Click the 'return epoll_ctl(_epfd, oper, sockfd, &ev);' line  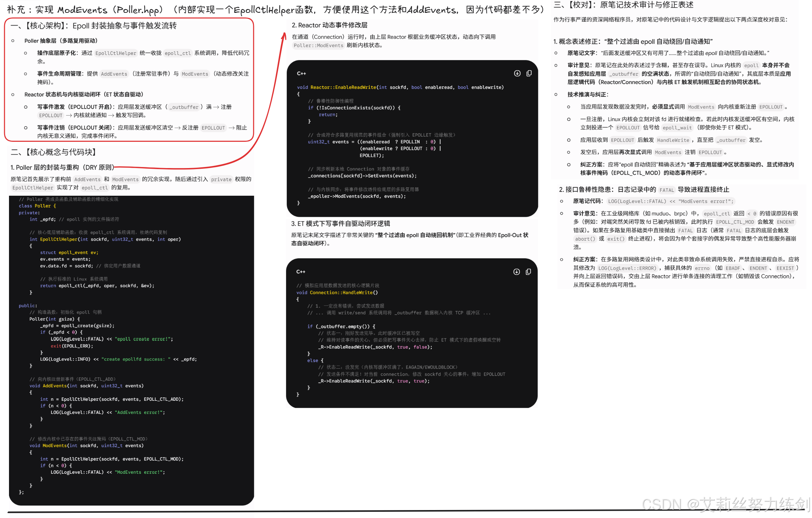(x=97, y=286)
